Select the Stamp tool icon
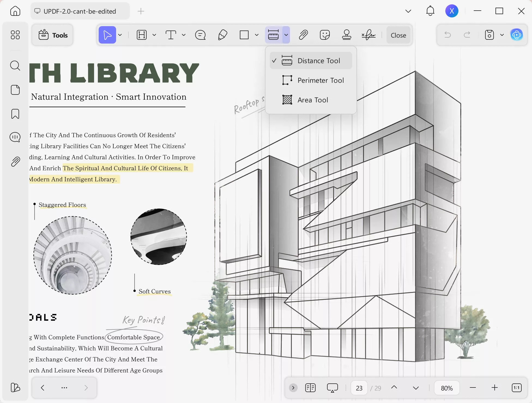 tap(346, 35)
